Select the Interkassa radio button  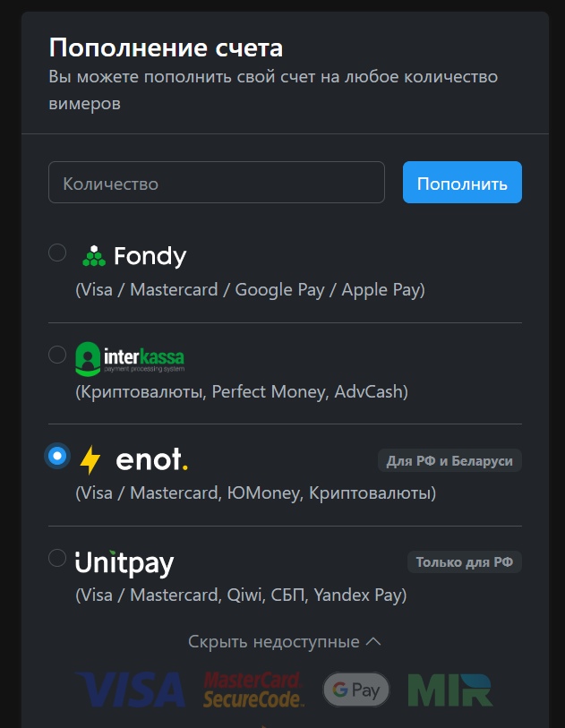click(57, 355)
